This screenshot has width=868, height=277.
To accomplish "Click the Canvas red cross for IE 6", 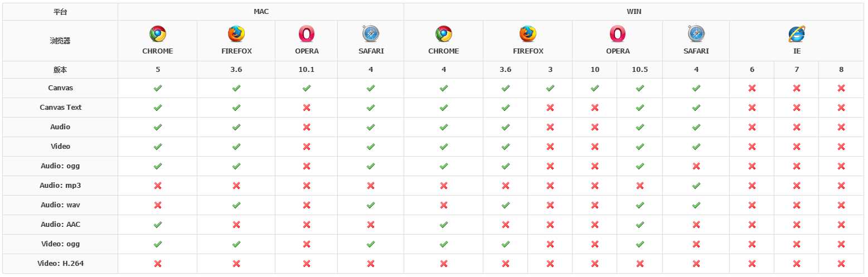I will 751,88.
